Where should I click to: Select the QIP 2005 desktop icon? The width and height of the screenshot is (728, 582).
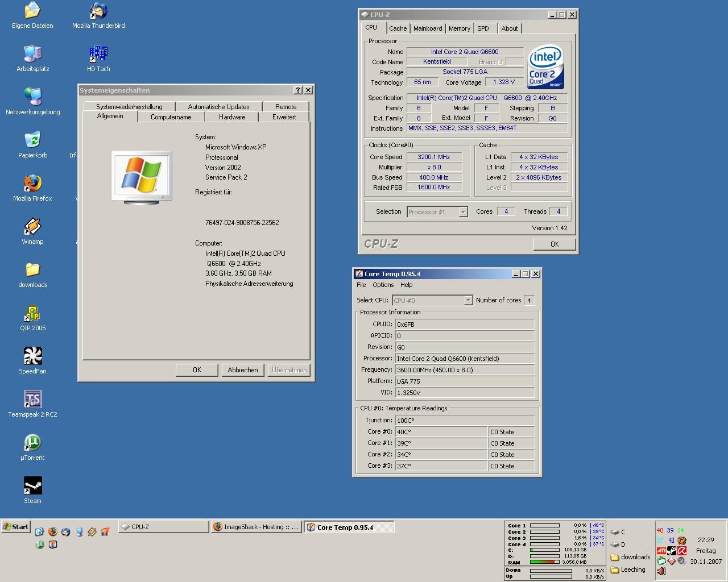click(x=32, y=318)
